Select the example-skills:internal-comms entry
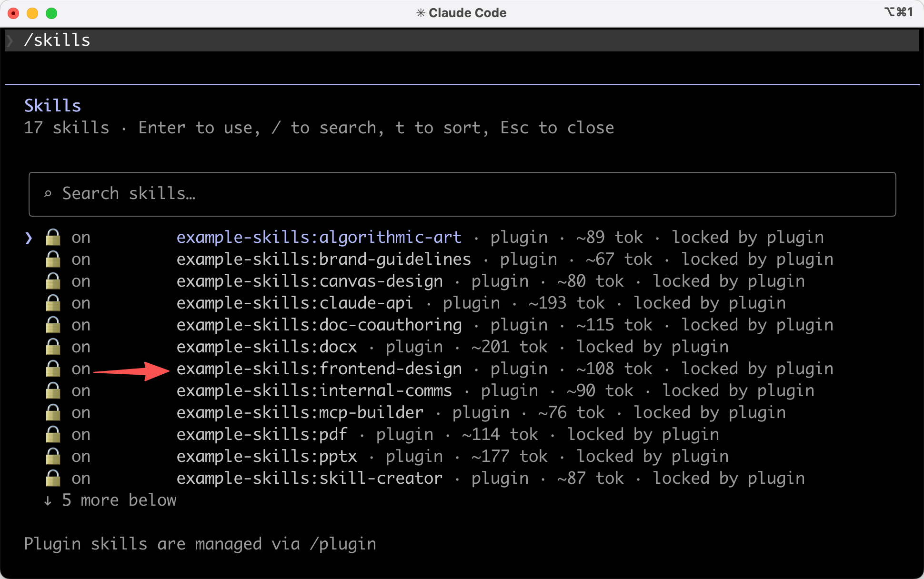Viewport: 924px width, 579px height. (x=314, y=390)
